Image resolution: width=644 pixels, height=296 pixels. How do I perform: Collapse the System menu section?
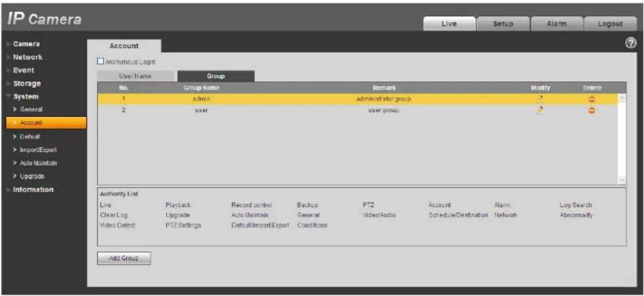25,97
